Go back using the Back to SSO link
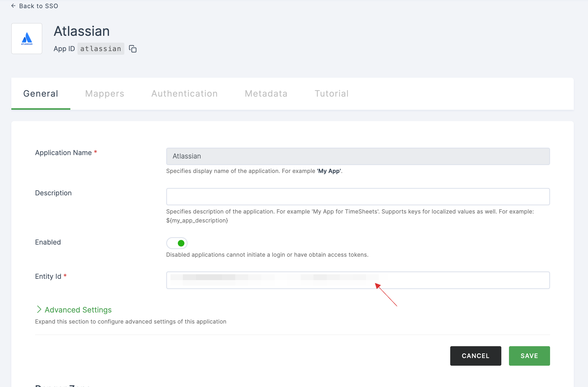 point(35,6)
